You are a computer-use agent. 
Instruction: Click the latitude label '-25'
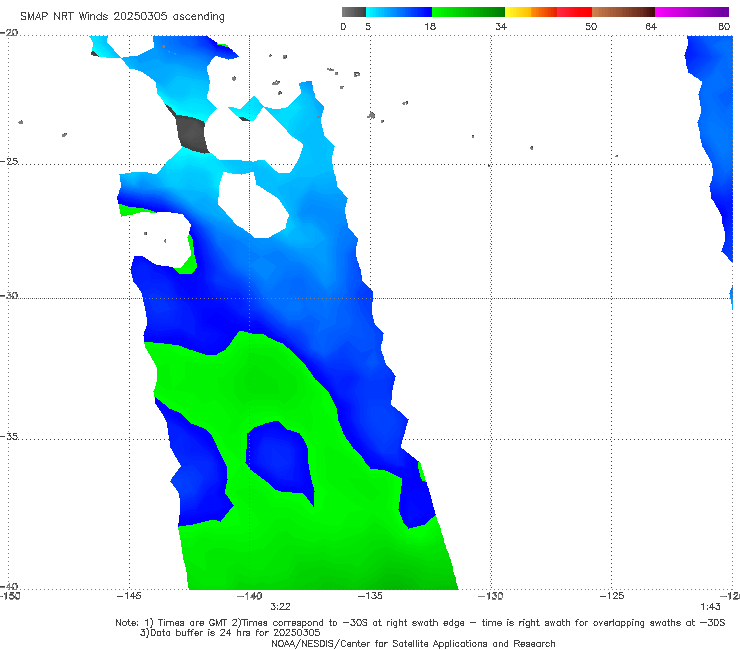(x=9, y=161)
